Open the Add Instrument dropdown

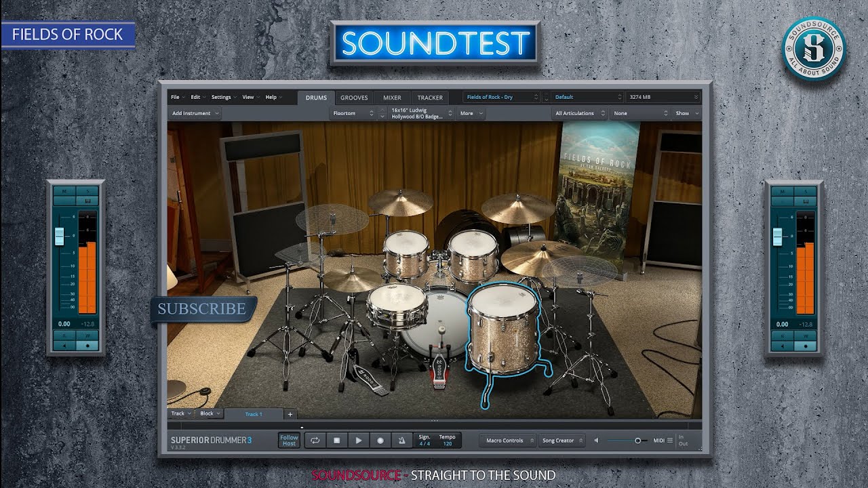point(195,113)
